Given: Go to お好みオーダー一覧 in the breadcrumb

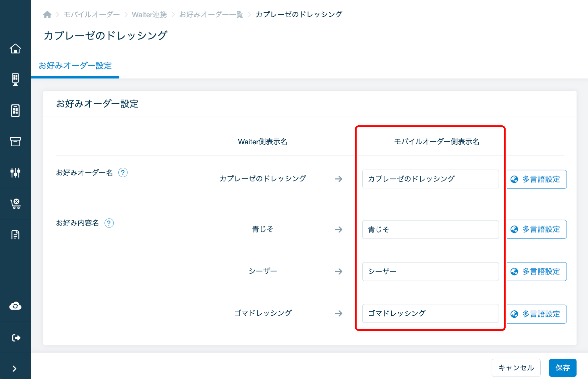Looking at the screenshot, I should [x=211, y=14].
